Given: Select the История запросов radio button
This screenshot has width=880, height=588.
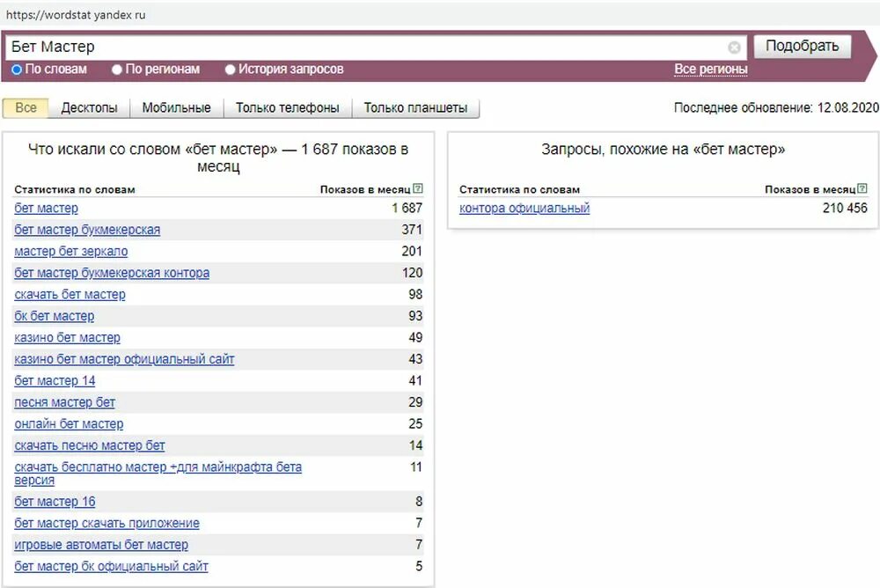Looking at the screenshot, I should pos(230,70).
